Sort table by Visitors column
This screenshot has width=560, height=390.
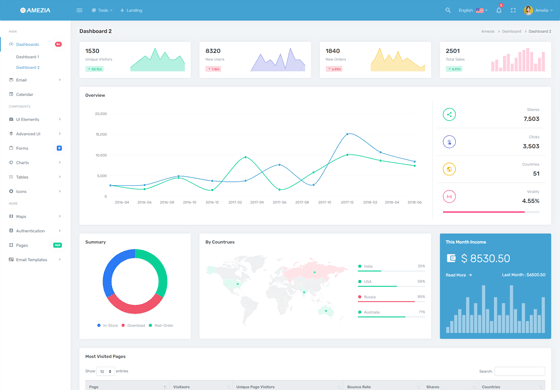click(x=201, y=386)
